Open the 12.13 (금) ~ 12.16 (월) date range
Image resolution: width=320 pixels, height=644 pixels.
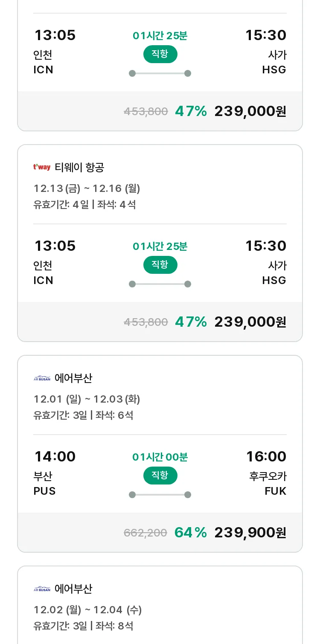point(87,189)
